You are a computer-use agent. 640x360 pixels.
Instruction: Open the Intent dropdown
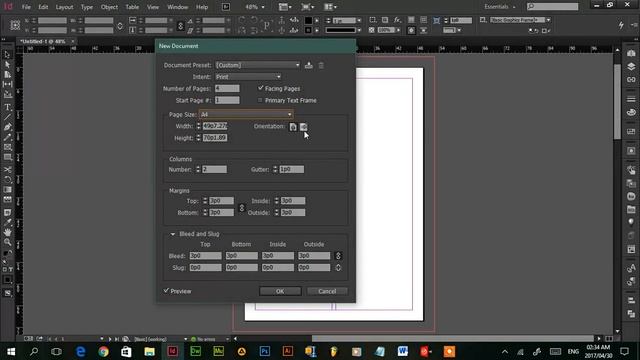point(248,77)
